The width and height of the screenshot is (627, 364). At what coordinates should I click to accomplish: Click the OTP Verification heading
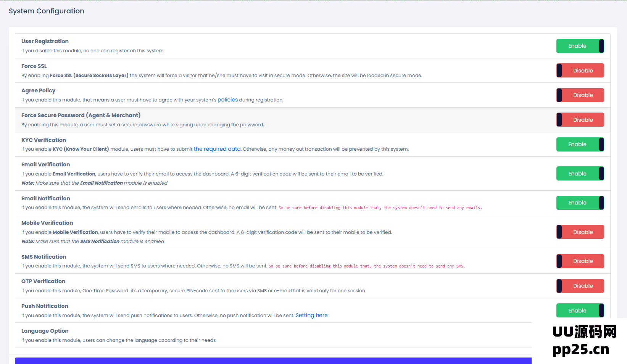[43, 281]
